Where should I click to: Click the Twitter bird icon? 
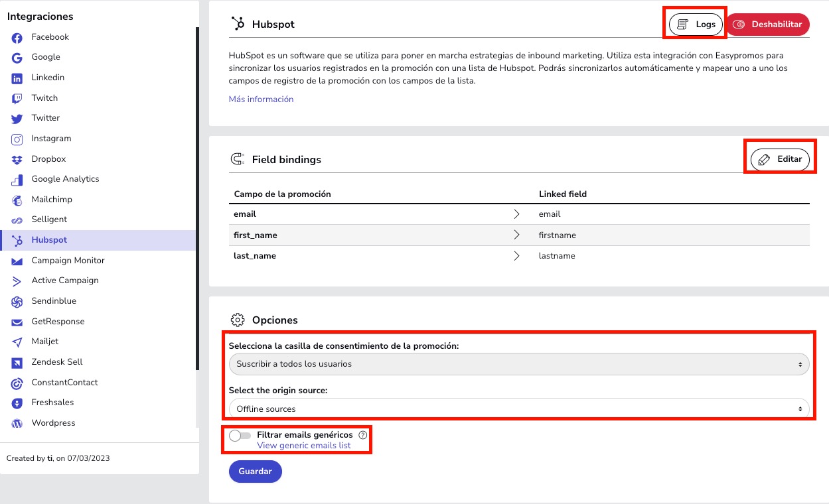point(17,119)
